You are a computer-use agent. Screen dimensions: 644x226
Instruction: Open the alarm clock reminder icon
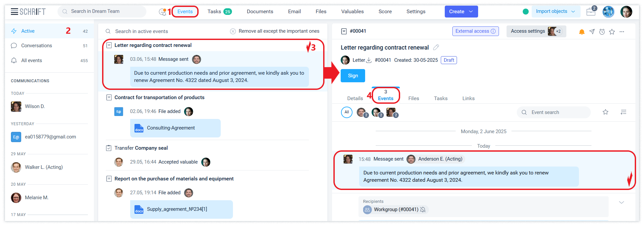[602, 32]
